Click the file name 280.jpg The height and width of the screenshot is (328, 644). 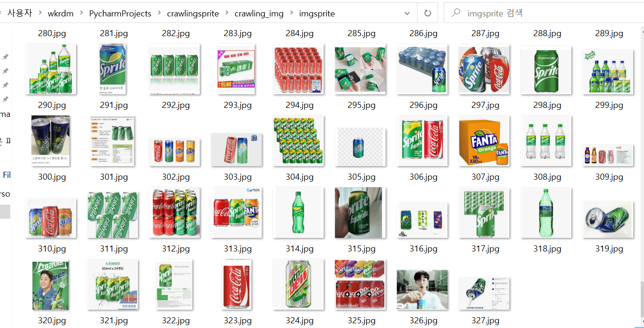tap(52, 34)
